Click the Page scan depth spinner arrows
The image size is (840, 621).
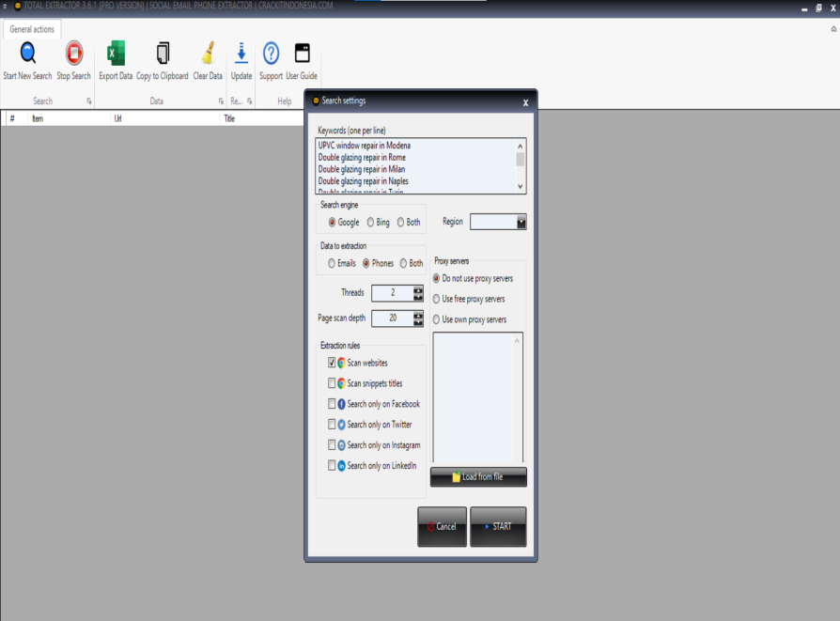click(418, 318)
